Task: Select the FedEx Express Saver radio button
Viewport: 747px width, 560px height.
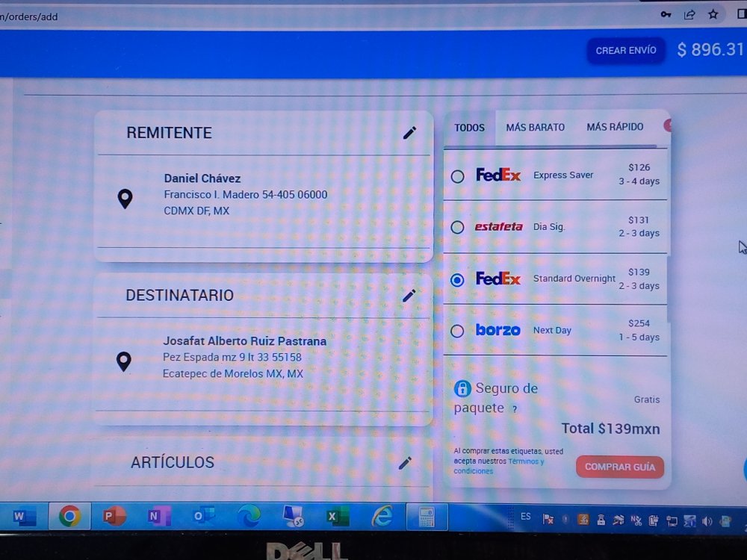Action: tap(457, 177)
